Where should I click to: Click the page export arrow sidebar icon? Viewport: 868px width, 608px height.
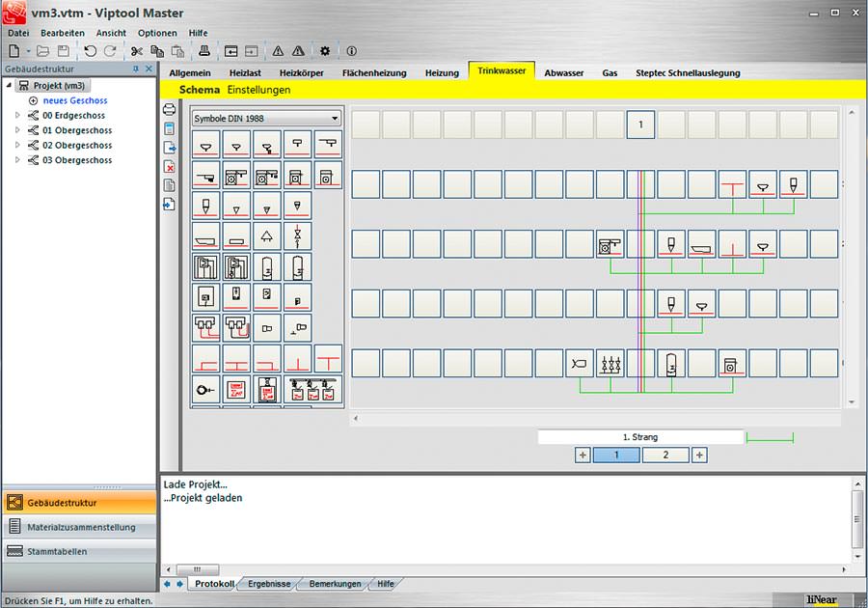170,148
